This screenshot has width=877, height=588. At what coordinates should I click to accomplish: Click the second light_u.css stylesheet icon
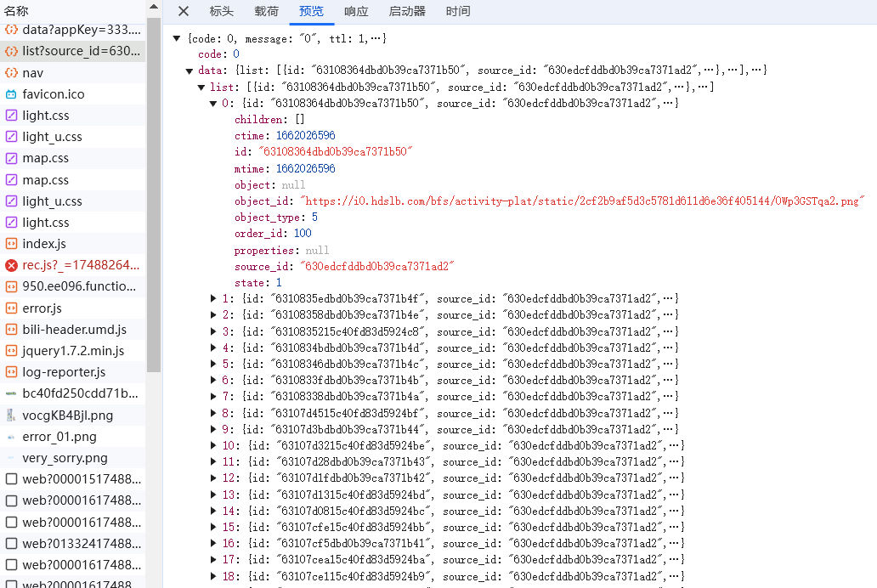pos(11,201)
